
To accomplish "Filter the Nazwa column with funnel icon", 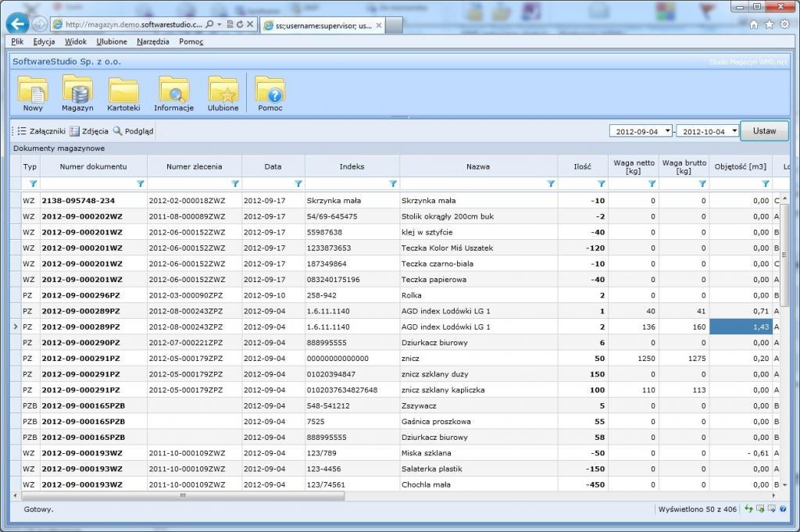I will point(552,183).
